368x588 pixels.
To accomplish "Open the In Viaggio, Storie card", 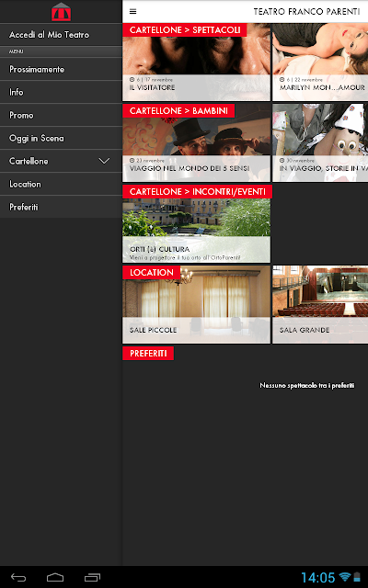I will [x=320, y=142].
